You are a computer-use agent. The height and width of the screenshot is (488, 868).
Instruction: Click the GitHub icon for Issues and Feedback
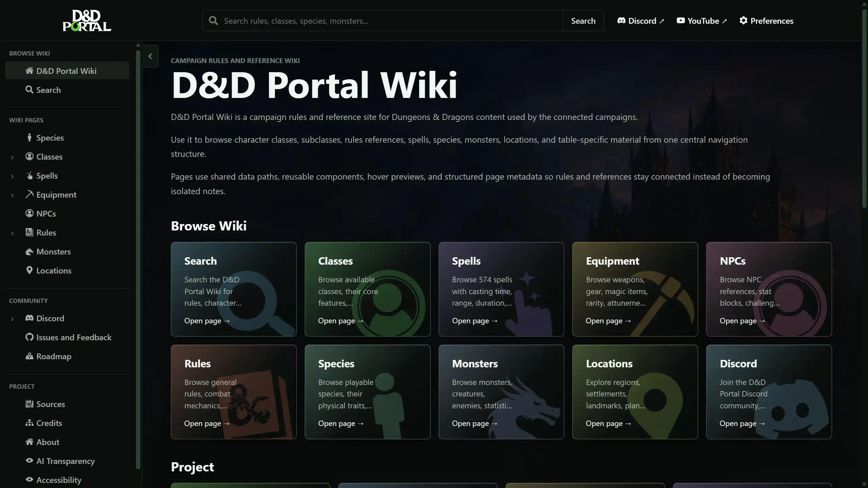(x=29, y=337)
